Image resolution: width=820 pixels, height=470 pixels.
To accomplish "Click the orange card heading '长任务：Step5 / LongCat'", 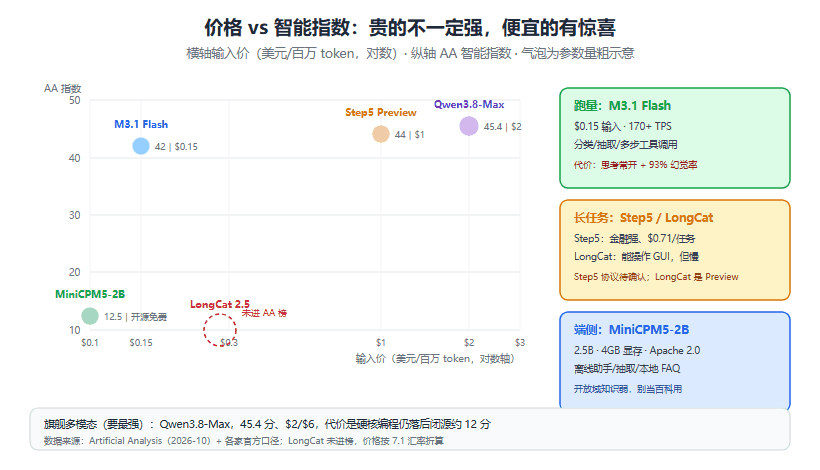I will point(643,217).
